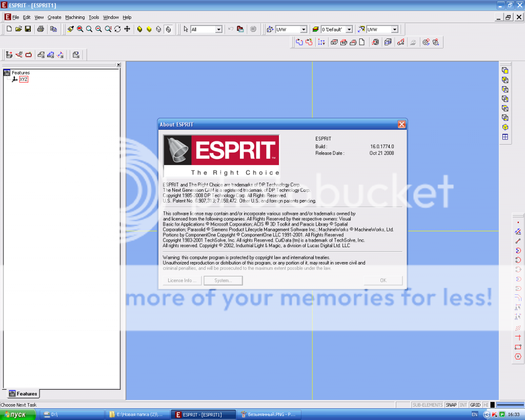Toggle SNAP mode in status bar
This screenshot has height=420, width=525.
click(451, 405)
